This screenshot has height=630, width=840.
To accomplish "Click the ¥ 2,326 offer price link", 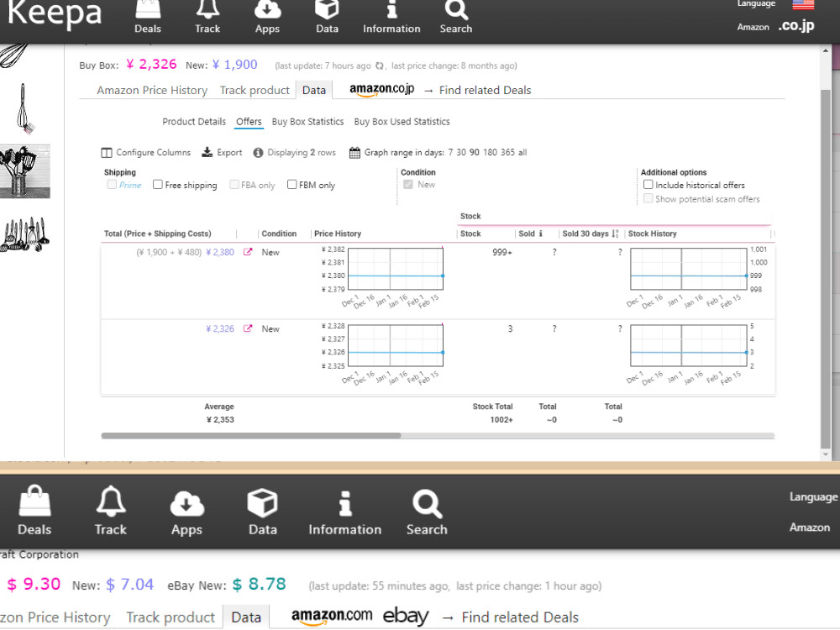I will point(220,328).
